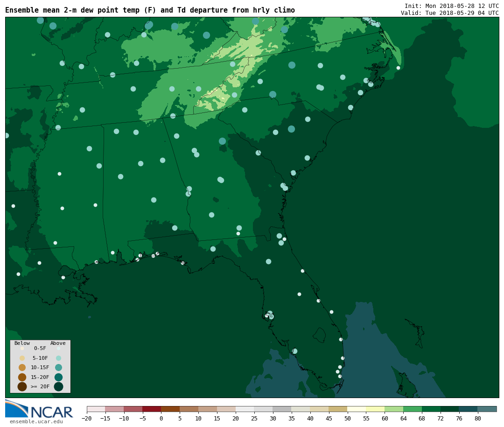This screenshot has width=504, height=427.
Task: Click the '15-20F' legend label
Action: 40,377
